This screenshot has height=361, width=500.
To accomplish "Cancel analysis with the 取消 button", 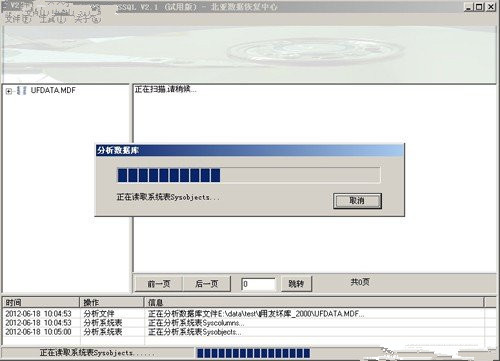I will (x=357, y=201).
